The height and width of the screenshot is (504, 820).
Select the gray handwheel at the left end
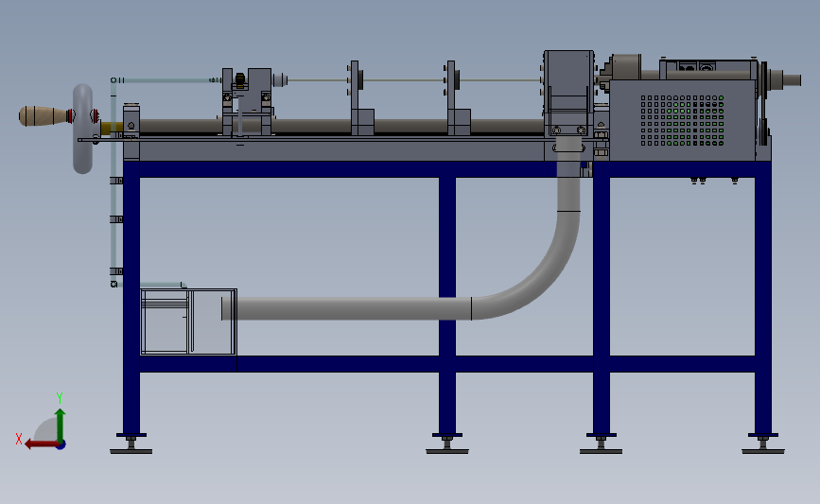point(82,129)
